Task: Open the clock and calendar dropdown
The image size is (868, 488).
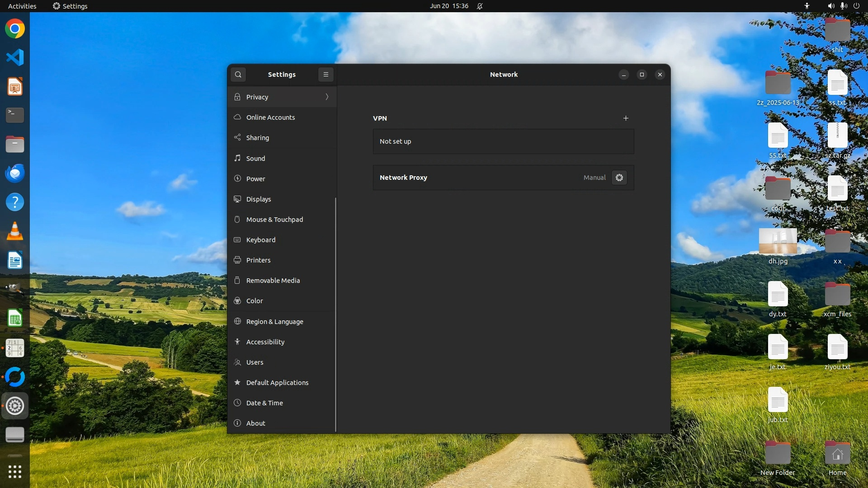Action: pos(449,6)
